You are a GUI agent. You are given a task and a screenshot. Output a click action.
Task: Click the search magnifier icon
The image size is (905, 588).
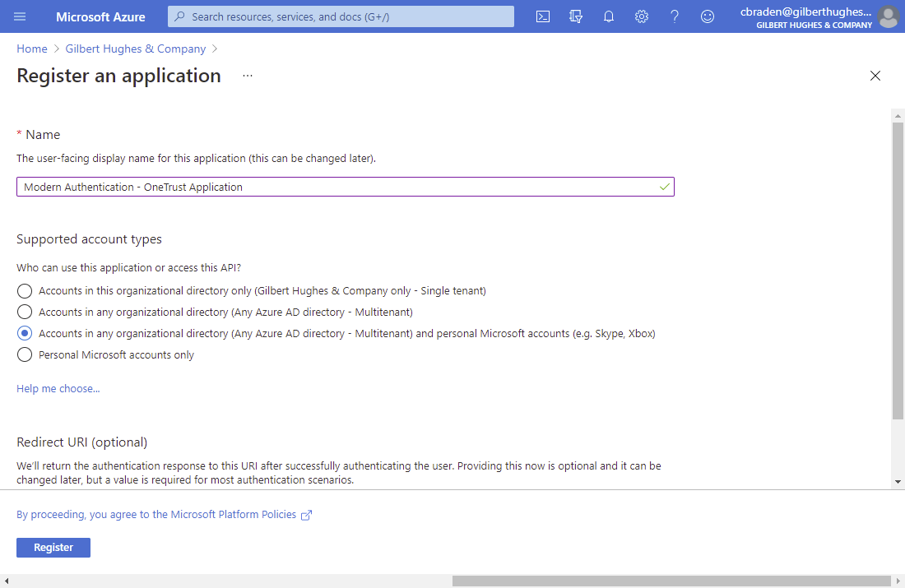click(x=179, y=16)
